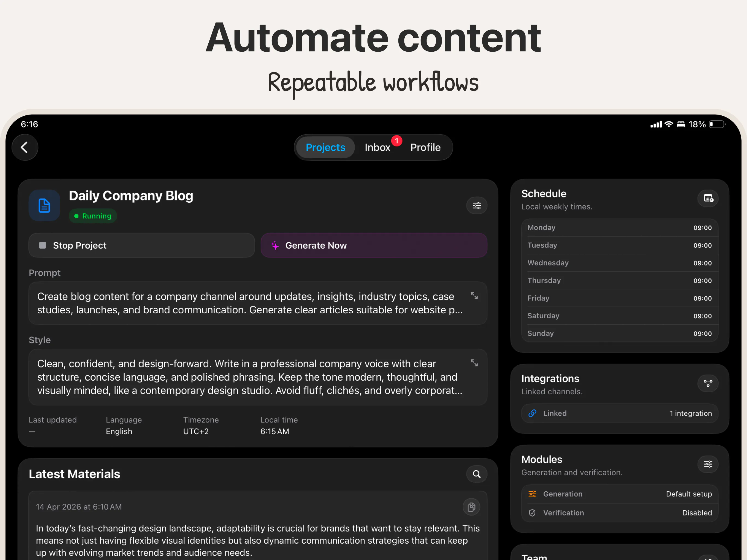This screenshot has height=560, width=747.
Task: Open the Inbox tab
Action: tap(377, 147)
